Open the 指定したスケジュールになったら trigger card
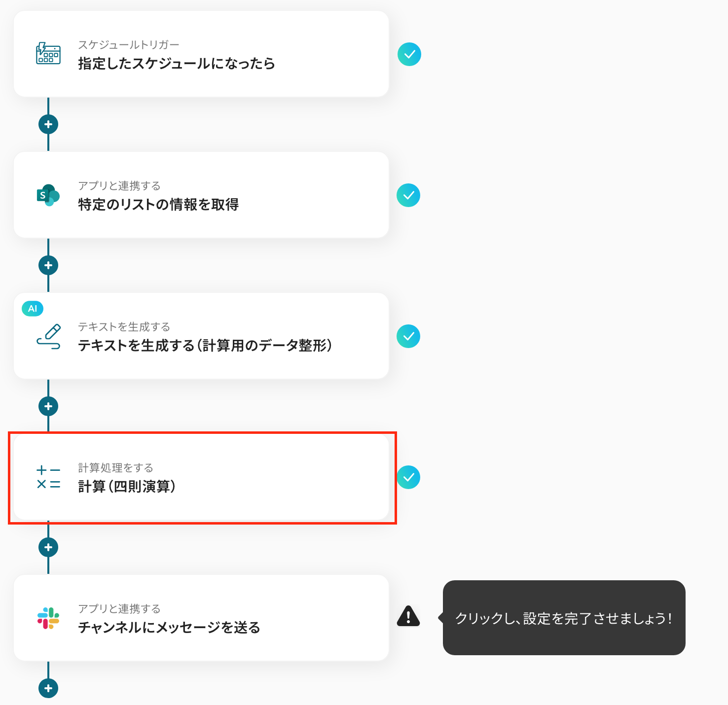 201,54
